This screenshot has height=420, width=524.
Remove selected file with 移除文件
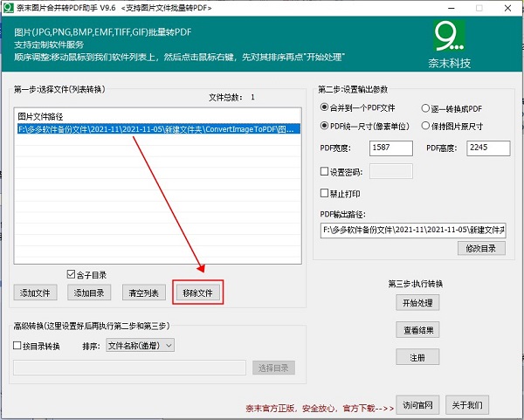198,293
